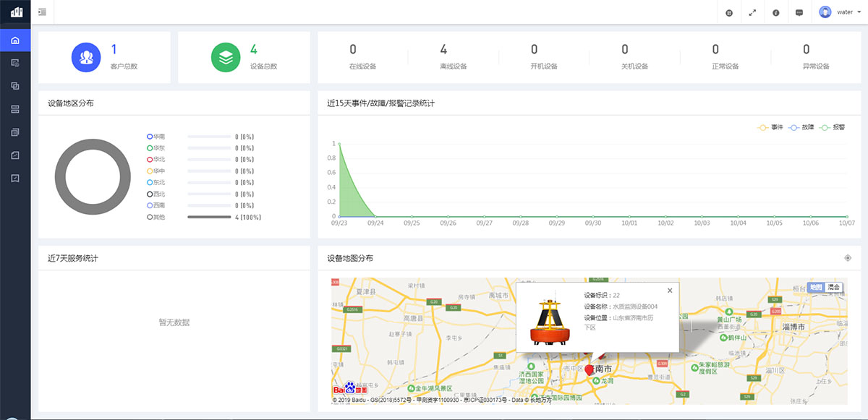Open the Home dashboard sidebar icon
Screen dimensions: 868x420
pyautogui.click(x=15, y=40)
